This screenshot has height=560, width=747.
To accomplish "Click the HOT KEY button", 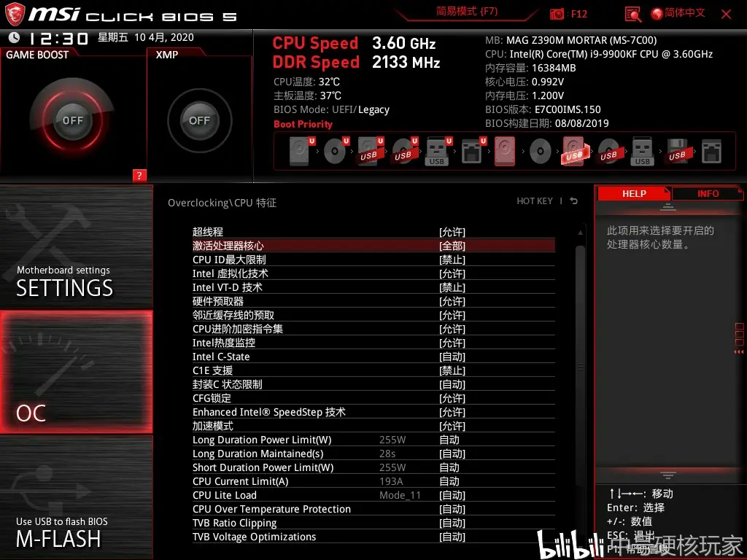I will [x=535, y=201].
